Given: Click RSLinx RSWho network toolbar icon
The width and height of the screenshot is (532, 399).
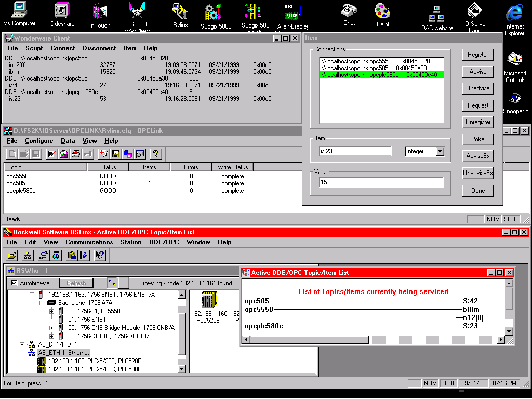Looking at the screenshot, I should pyautogui.click(x=28, y=255).
